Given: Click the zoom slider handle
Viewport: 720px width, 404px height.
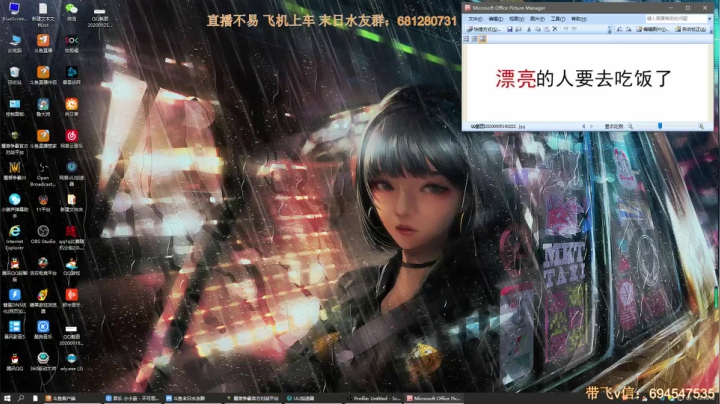Looking at the screenshot, I should click(660, 126).
